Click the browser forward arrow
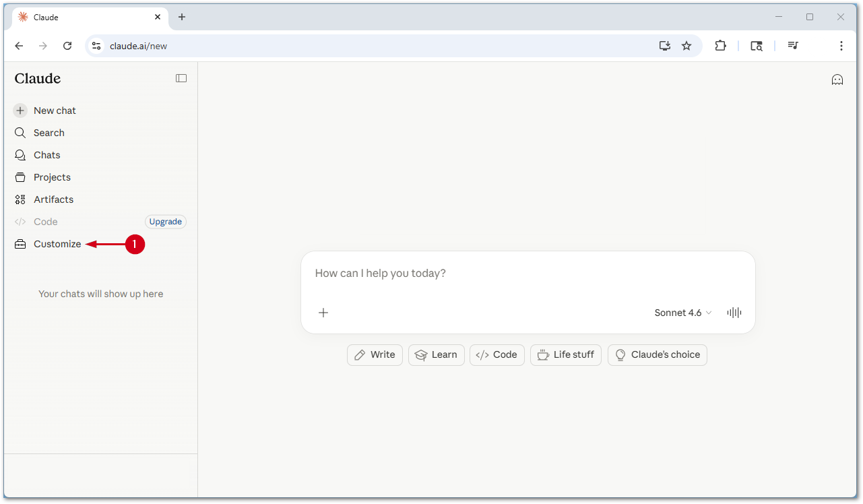 (43, 46)
